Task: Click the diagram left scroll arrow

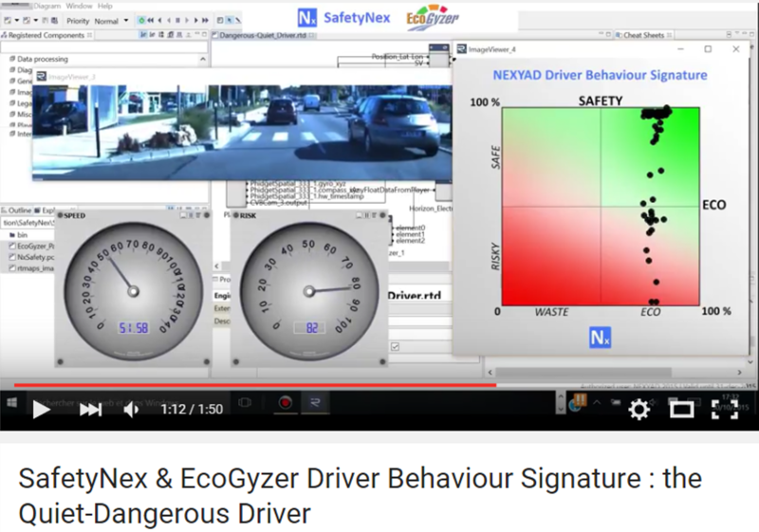Action: [x=217, y=266]
